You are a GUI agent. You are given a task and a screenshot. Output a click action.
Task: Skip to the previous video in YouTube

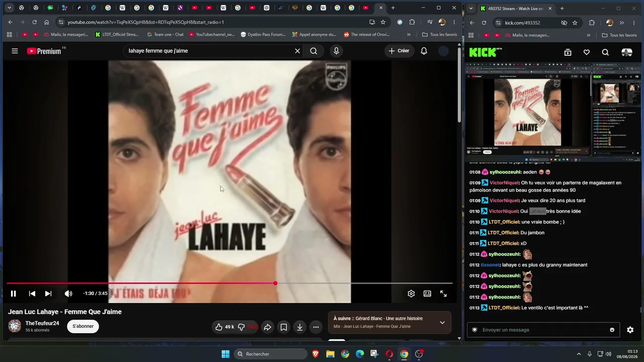tap(32, 294)
